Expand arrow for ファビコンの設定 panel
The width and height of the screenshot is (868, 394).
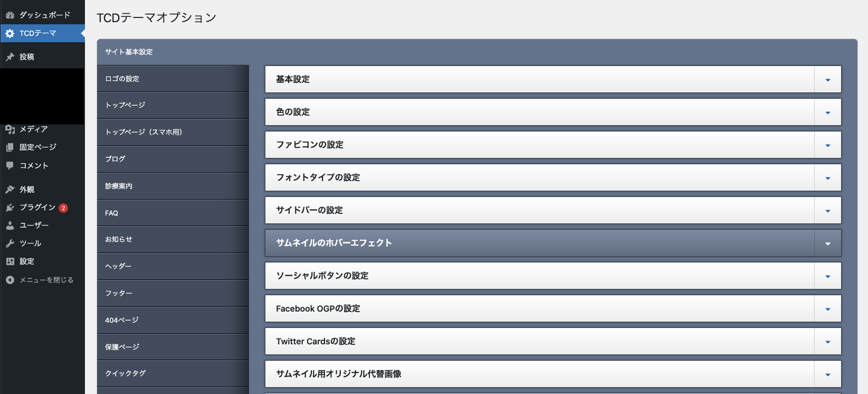828,145
